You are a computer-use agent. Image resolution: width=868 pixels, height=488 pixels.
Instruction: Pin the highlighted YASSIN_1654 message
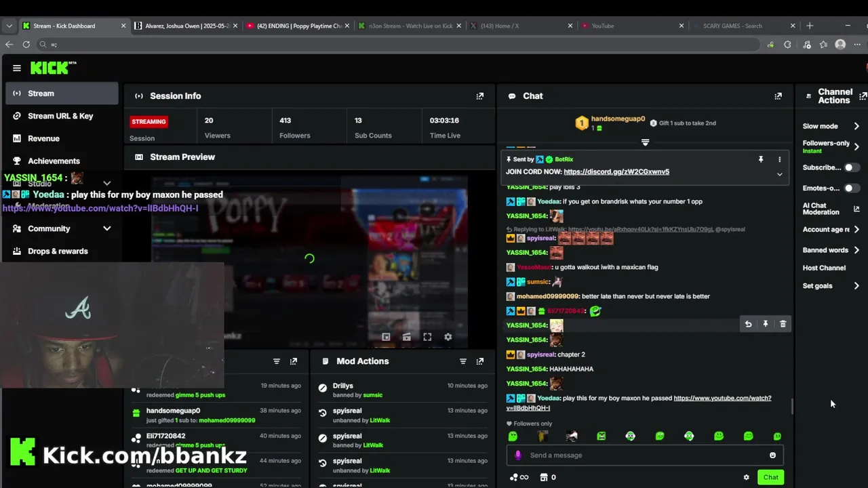(766, 324)
